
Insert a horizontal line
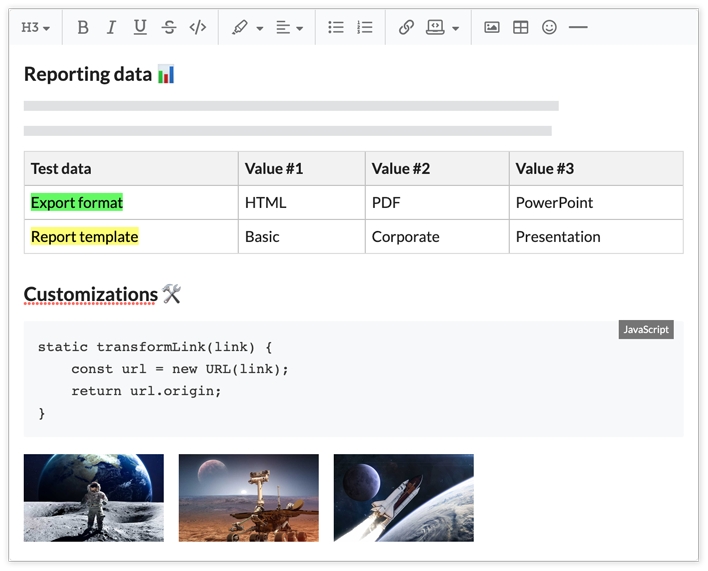pyautogui.click(x=578, y=28)
